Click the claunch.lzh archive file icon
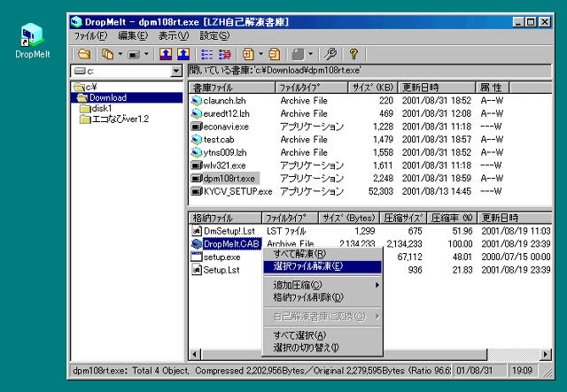 tap(196, 101)
